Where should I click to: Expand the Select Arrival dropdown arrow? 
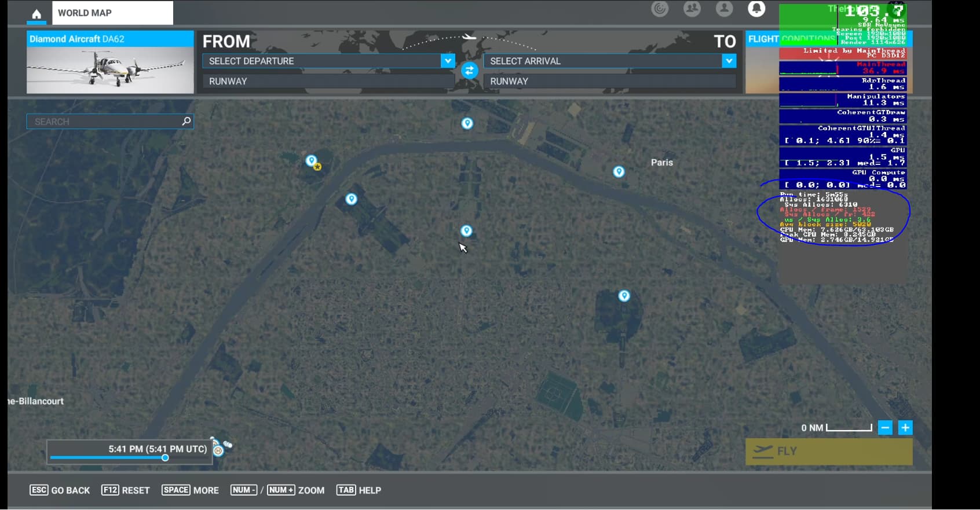(729, 61)
